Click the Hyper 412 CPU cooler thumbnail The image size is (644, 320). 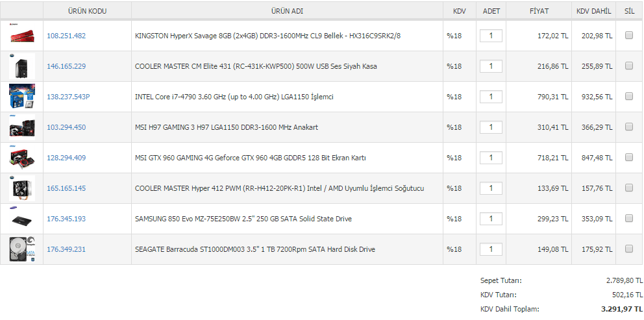click(x=22, y=188)
